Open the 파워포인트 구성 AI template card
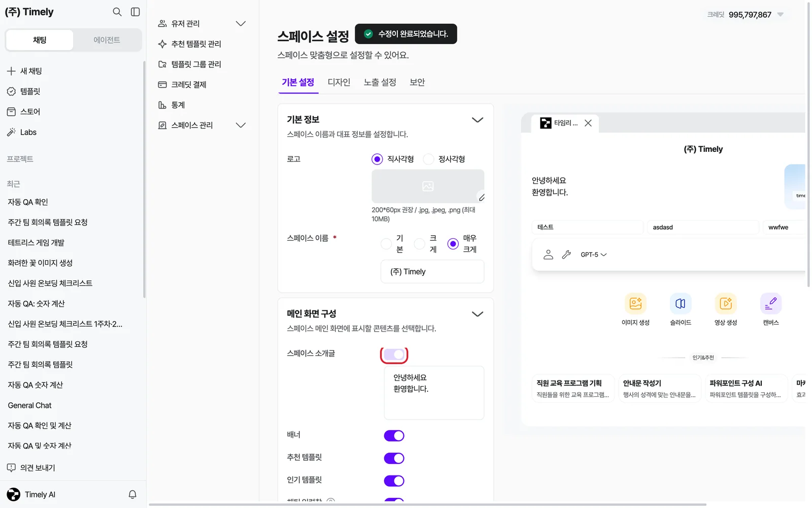812x508 pixels. point(746,389)
